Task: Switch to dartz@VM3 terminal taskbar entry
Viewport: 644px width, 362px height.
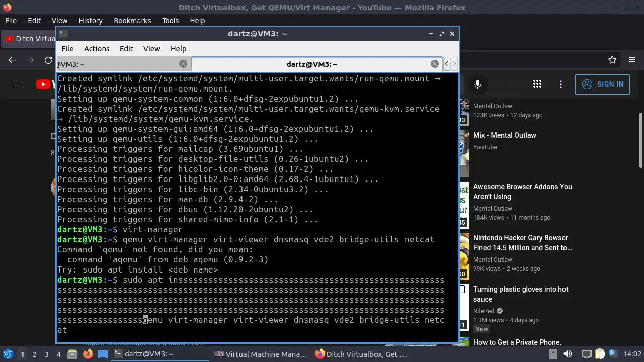Action: click(160, 354)
